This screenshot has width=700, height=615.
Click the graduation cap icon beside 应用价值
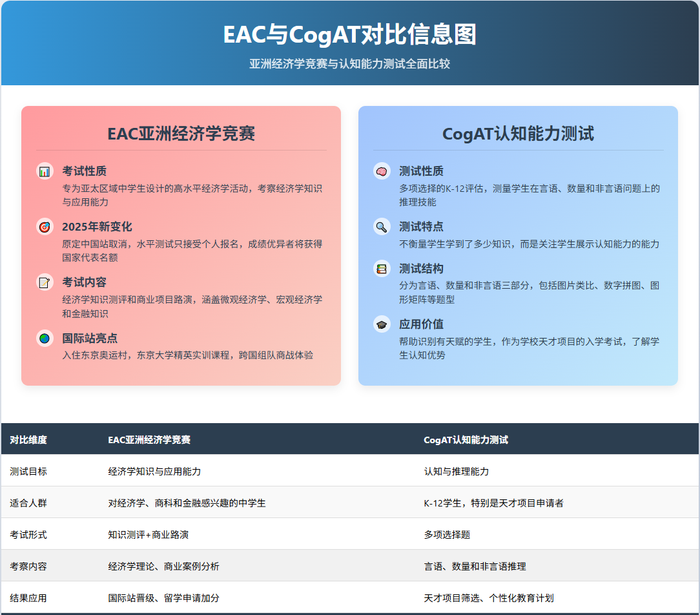coord(382,324)
